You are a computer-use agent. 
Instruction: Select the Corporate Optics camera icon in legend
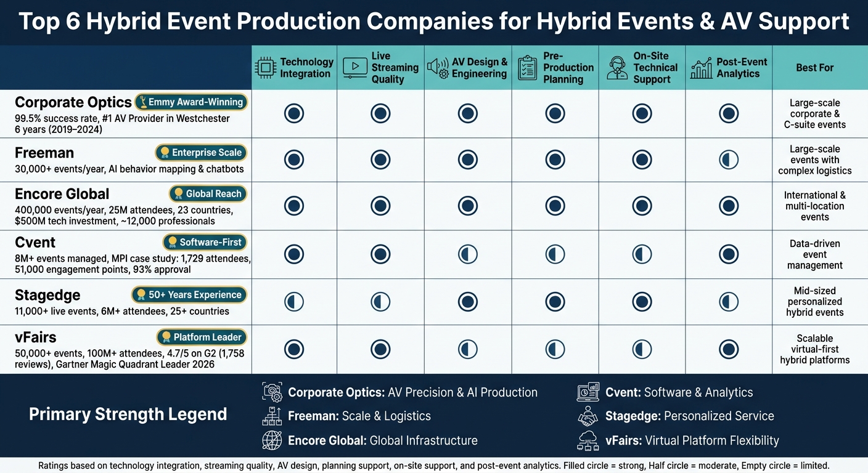[272, 392]
